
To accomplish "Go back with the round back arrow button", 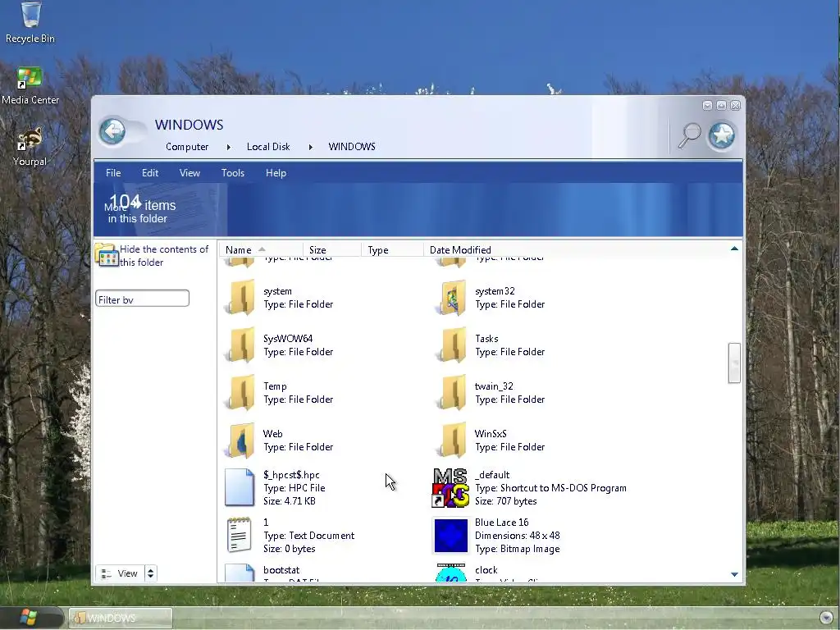I will (x=112, y=131).
